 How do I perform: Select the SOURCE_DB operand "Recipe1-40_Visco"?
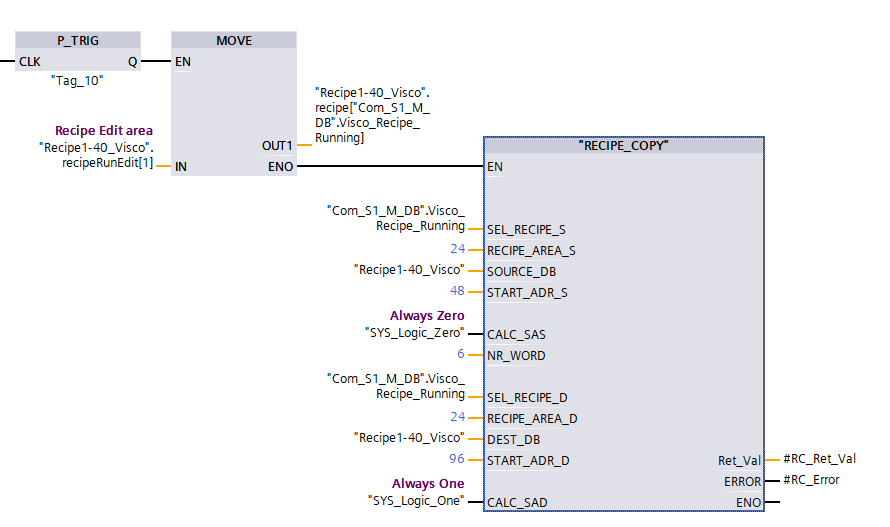coord(409,270)
